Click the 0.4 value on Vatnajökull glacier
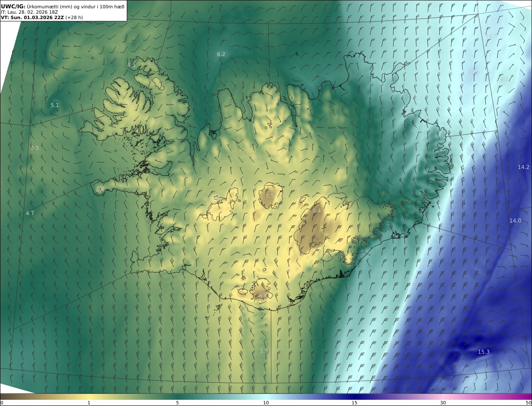 (317, 211)
